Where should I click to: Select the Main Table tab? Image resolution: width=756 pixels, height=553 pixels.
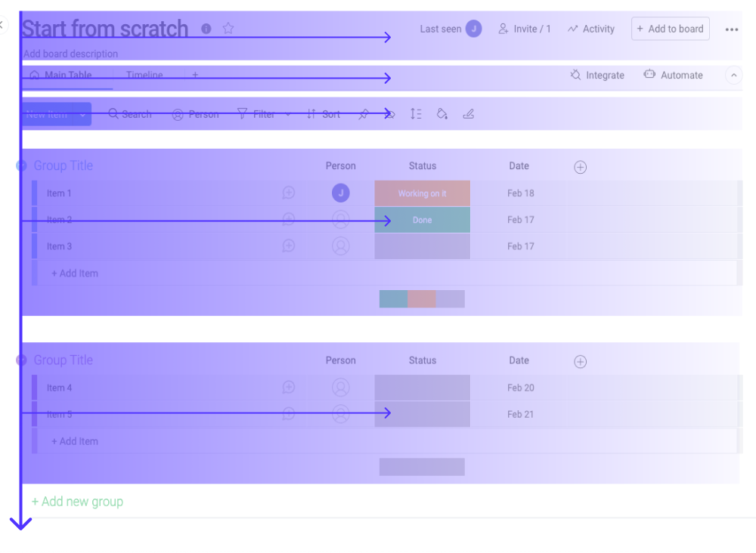tap(60, 75)
